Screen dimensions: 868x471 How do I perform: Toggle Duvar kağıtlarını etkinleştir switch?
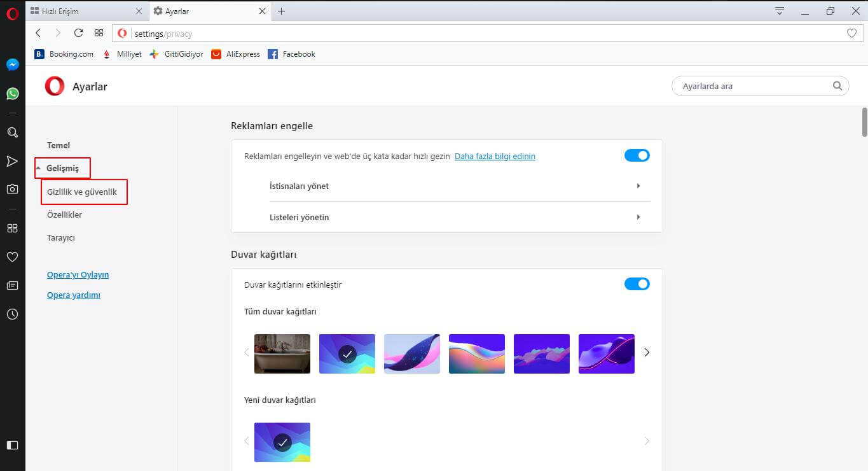tap(637, 284)
